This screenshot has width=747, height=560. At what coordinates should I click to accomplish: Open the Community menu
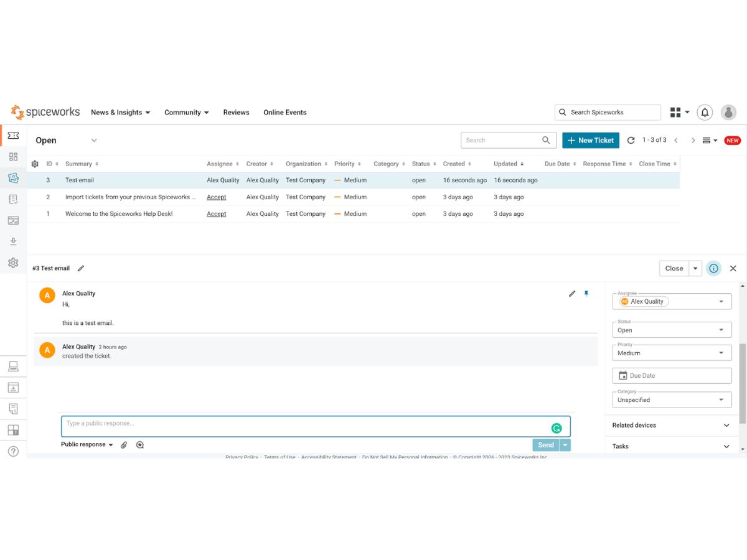(x=187, y=113)
